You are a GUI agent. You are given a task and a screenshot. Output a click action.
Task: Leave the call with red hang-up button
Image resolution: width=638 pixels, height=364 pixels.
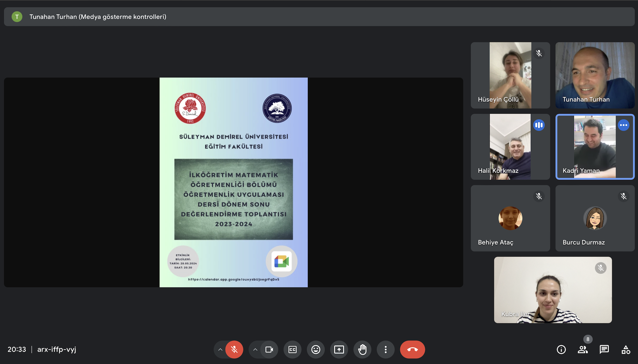[412, 350]
